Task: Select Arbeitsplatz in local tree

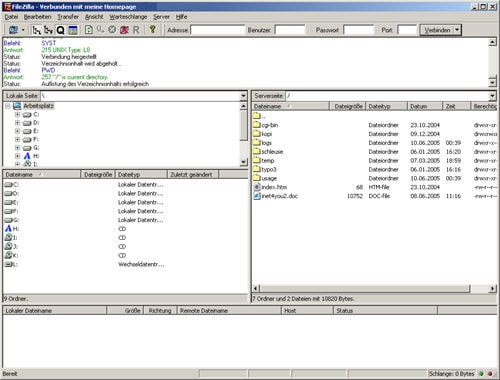Action: (38, 106)
